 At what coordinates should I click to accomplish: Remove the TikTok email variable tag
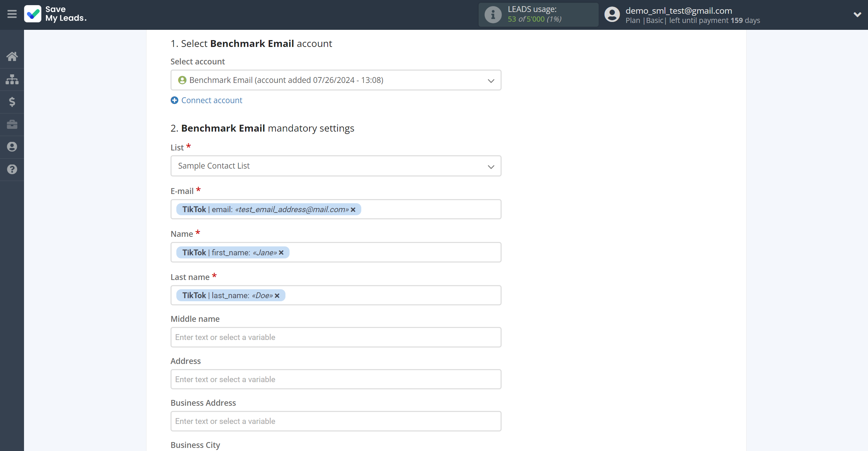[353, 210]
